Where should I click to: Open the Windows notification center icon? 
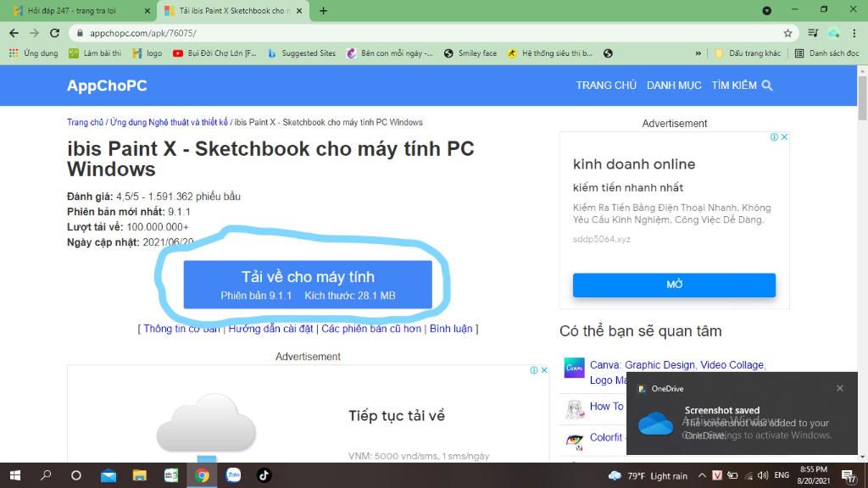[x=849, y=476]
